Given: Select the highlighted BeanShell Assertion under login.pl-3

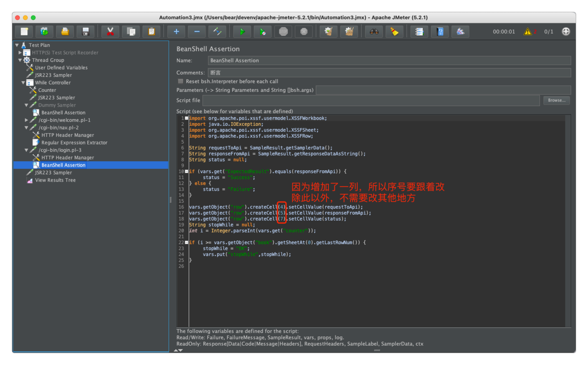Looking at the screenshot, I should coord(63,165).
